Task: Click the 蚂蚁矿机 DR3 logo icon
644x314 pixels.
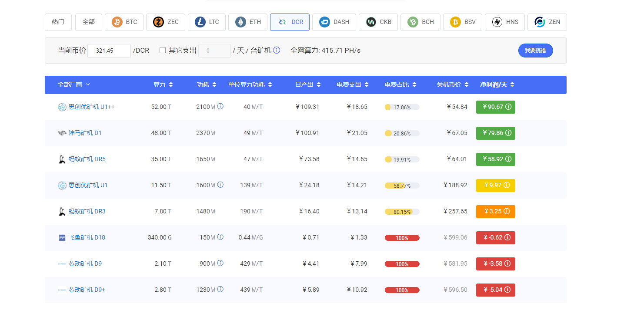Action: click(x=62, y=212)
